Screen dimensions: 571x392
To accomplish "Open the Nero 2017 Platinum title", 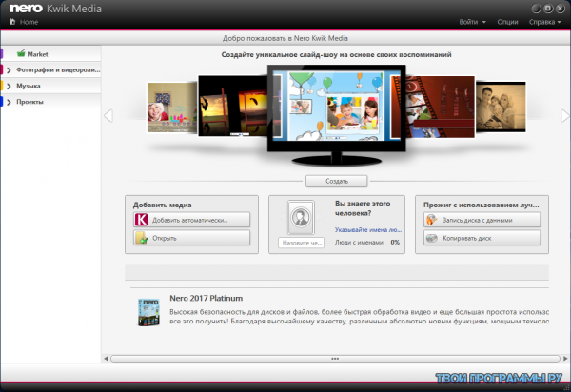I will click(207, 298).
